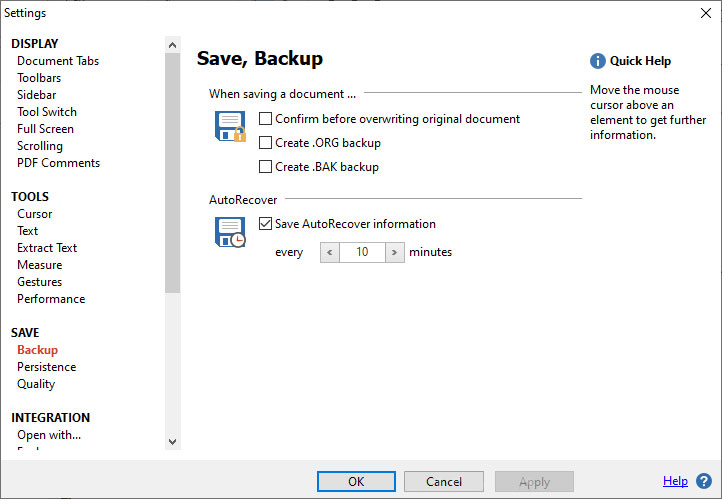Click the Cancel button
The image size is (722, 504).
444,482
